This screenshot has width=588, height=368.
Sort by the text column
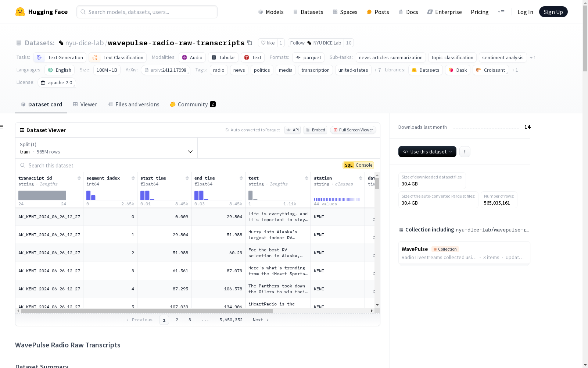click(306, 178)
